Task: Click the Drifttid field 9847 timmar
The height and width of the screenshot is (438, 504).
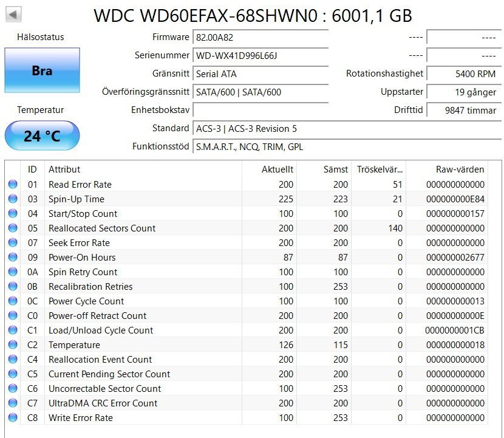Action: pos(464,111)
